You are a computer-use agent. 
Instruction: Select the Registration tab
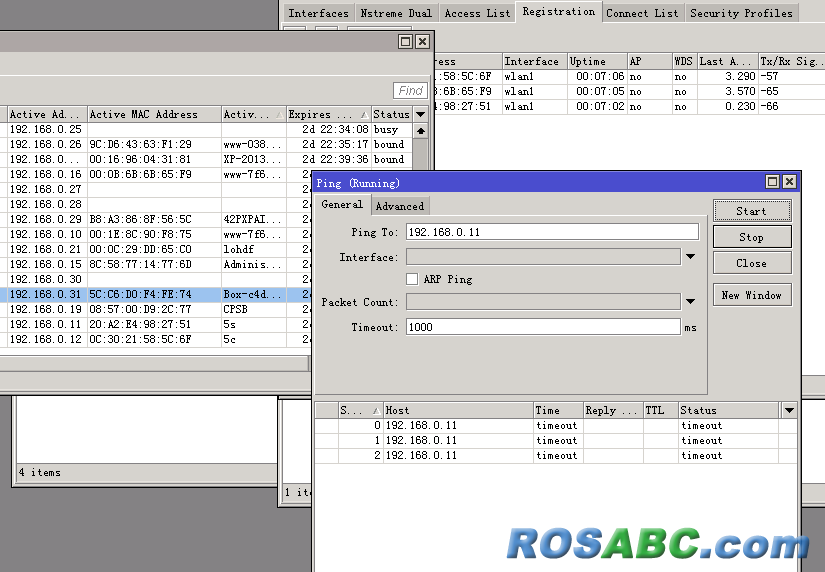[559, 12]
